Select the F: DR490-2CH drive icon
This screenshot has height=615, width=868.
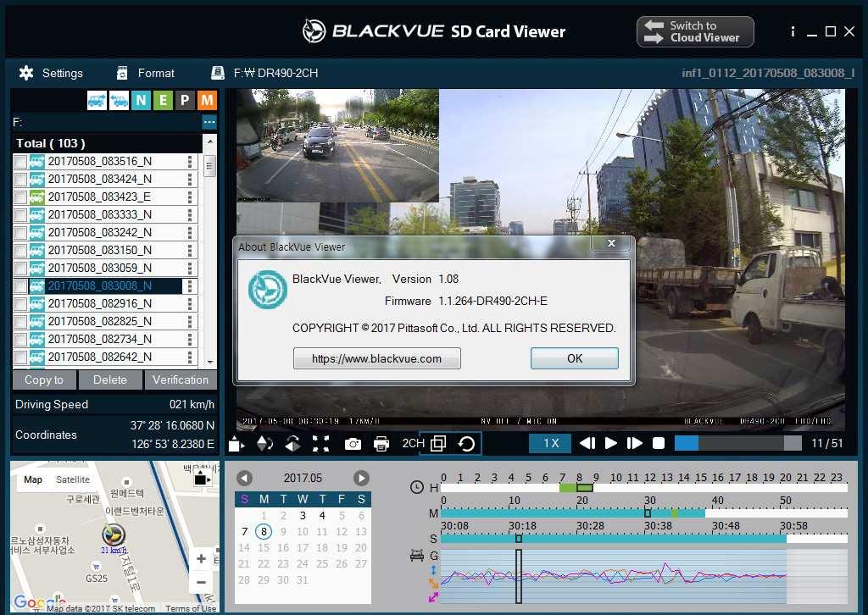click(x=218, y=73)
